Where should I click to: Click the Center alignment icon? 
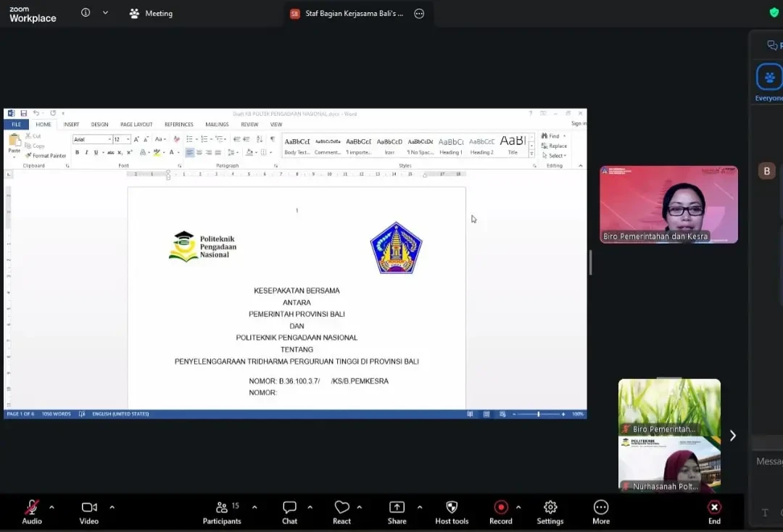tap(199, 152)
